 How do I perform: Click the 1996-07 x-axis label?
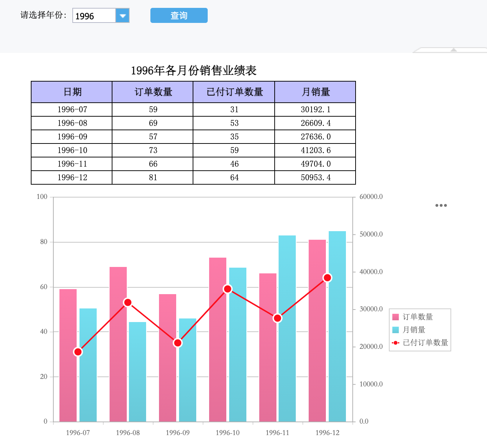(78, 433)
